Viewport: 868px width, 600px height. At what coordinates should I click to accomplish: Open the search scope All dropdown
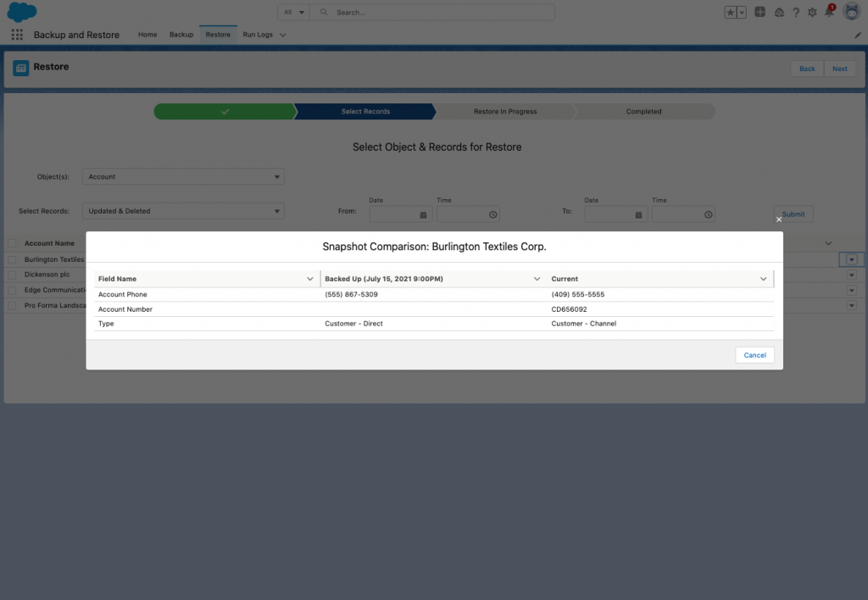[294, 12]
